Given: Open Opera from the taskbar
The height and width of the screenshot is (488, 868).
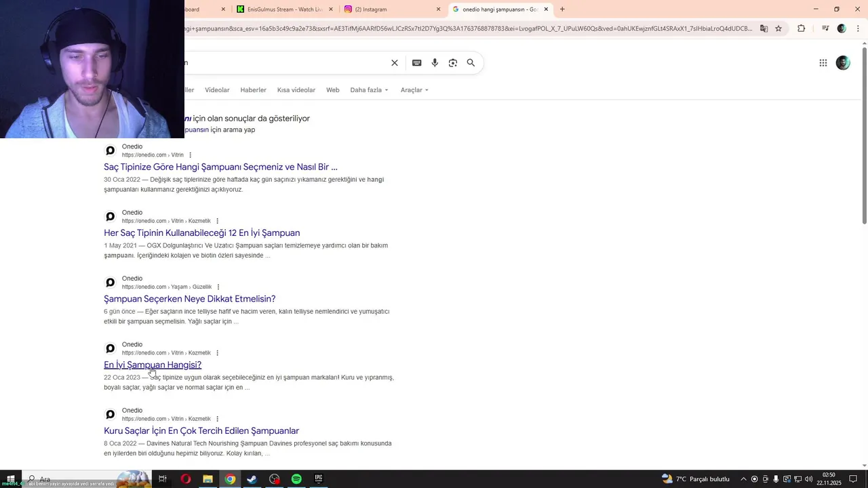Looking at the screenshot, I should point(186,479).
